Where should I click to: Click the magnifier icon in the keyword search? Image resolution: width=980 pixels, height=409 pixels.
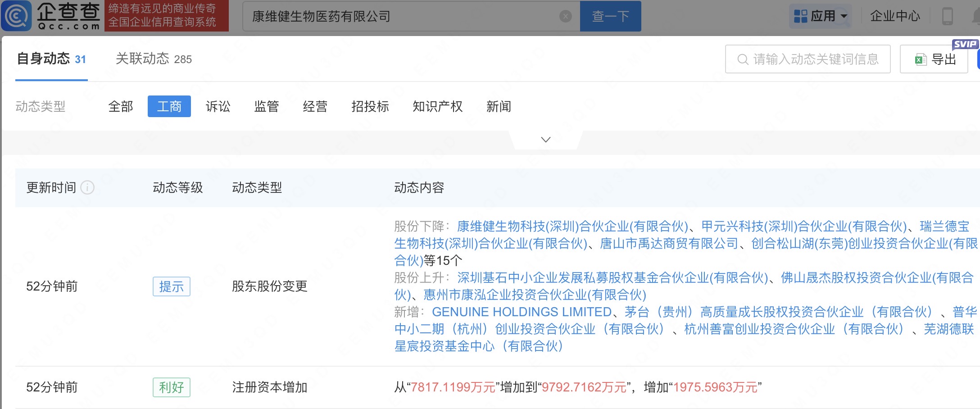click(x=743, y=59)
